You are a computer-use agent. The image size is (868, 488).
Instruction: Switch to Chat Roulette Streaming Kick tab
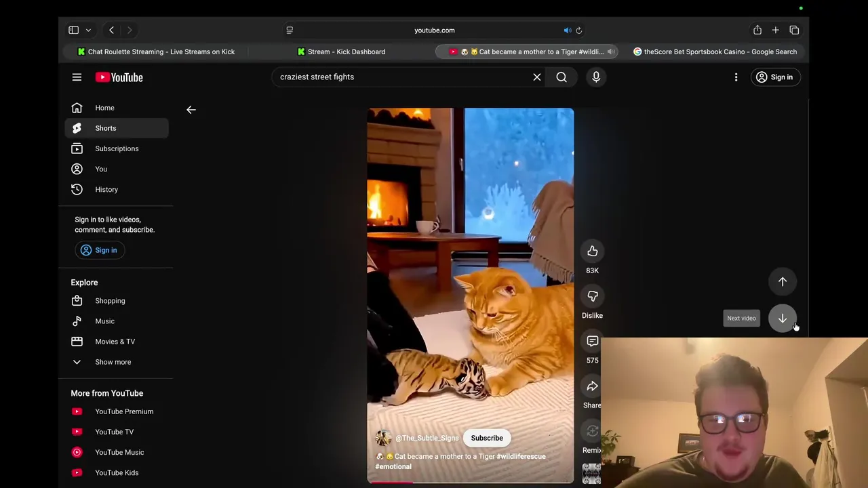point(156,52)
